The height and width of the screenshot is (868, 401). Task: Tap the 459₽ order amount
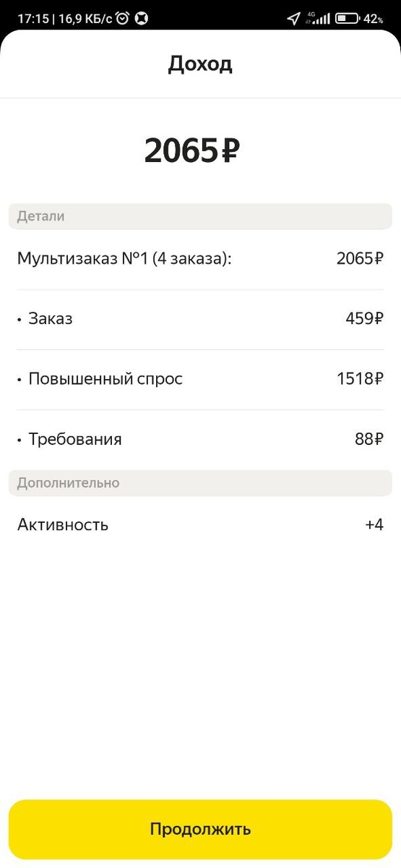[x=364, y=319]
